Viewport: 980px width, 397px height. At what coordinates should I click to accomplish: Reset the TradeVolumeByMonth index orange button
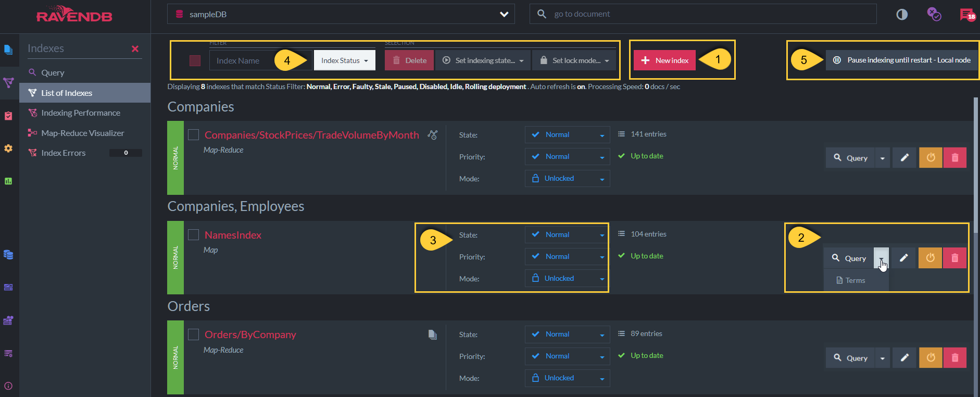[x=931, y=158]
